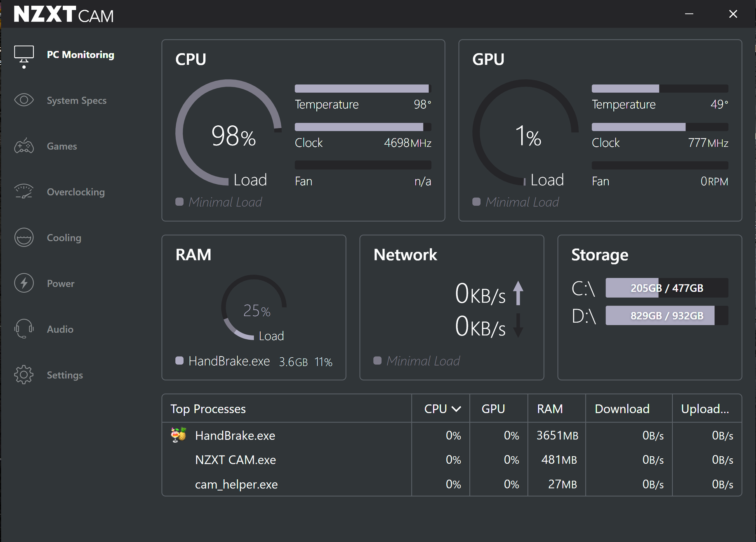Click the C:\ drive 205GB / 477GB bar
756x542 pixels.
click(x=667, y=288)
